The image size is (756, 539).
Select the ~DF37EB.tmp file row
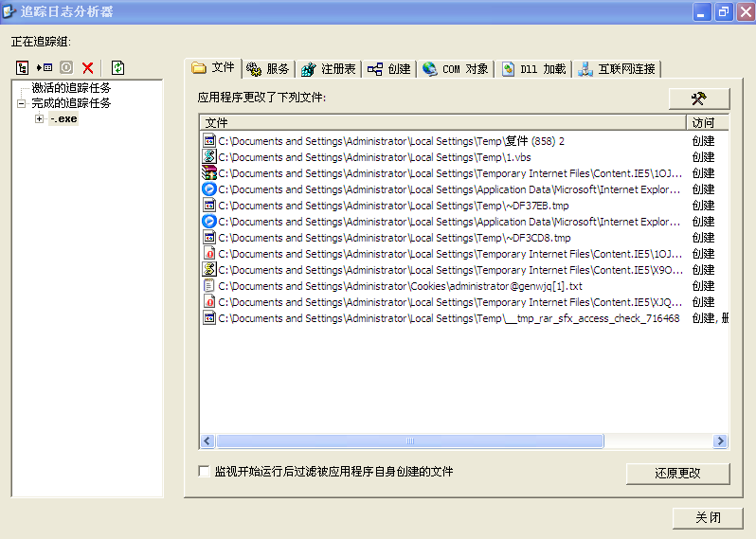point(464,206)
